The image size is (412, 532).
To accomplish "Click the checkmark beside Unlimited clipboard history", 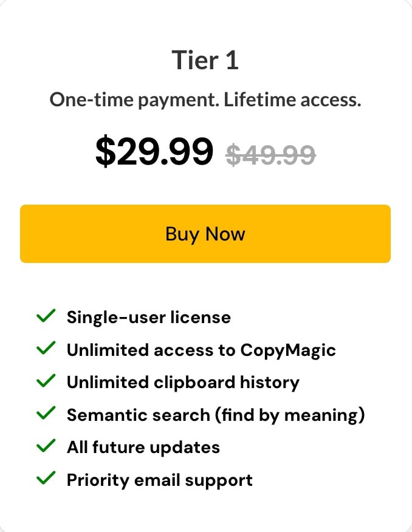I will click(x=46, y=382).
